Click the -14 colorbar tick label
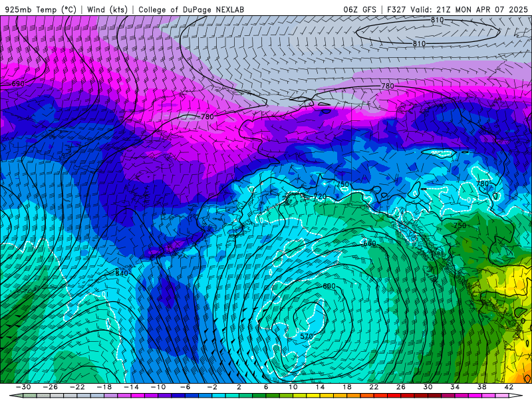This screenshot has width=532, height=399. [131, 387]
